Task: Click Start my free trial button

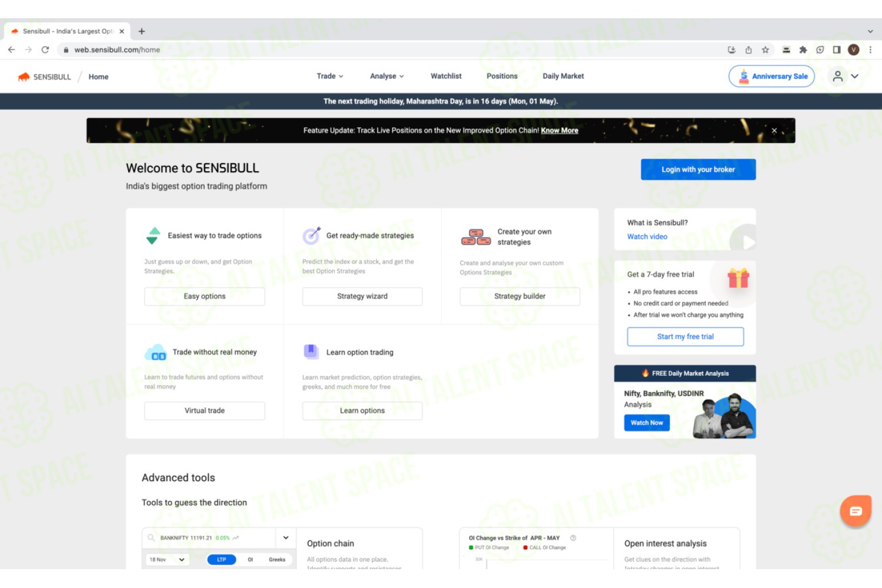Action: pyautogui.click(x=685, y=336)
